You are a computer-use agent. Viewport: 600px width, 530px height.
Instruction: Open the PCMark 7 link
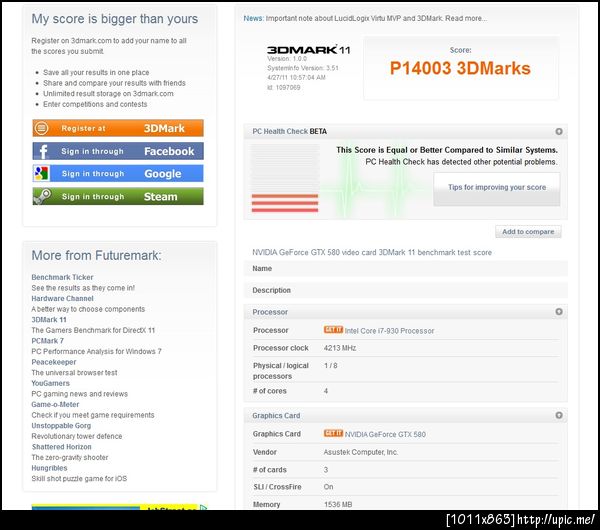pos(47,341)
